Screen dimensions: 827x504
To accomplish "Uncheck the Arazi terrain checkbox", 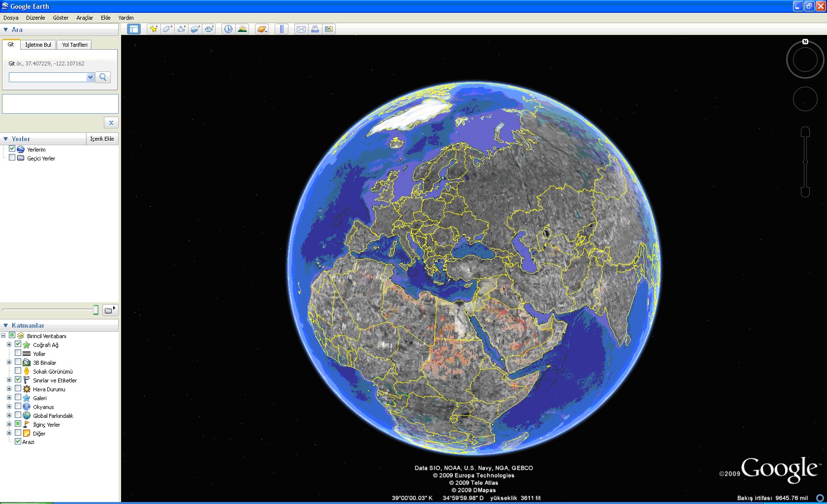I will [18, 441].
